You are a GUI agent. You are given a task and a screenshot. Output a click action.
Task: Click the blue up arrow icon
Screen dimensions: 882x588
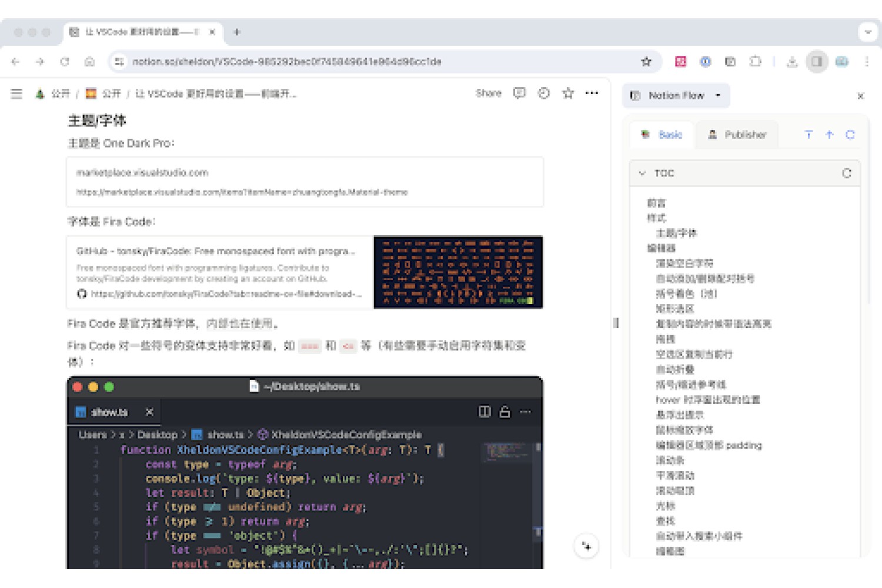(829, 135)
